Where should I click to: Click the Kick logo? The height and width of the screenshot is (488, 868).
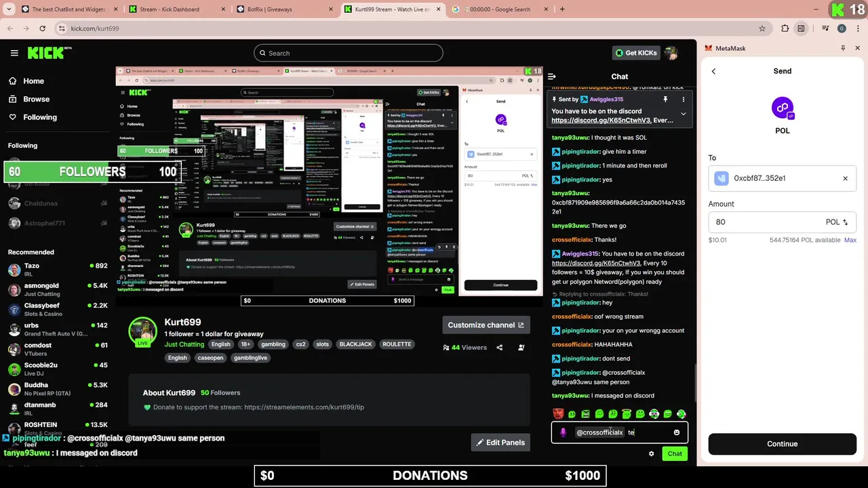[x=49, y=53]
